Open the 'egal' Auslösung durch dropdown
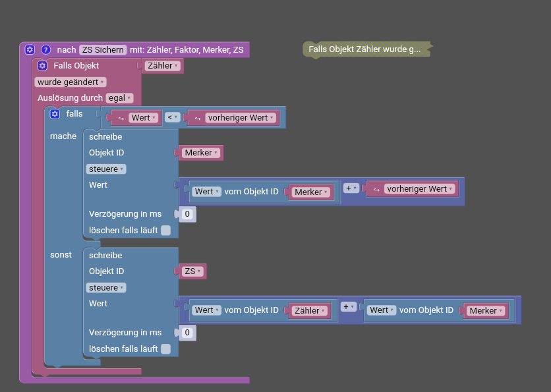Screen dimensions: 551x392 click(119, 98)
